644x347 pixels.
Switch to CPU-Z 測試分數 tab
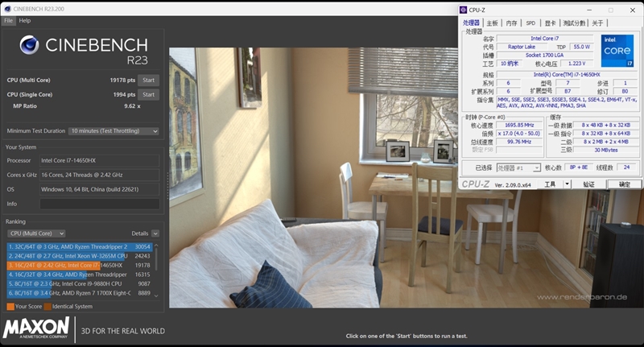pos(574,23)
